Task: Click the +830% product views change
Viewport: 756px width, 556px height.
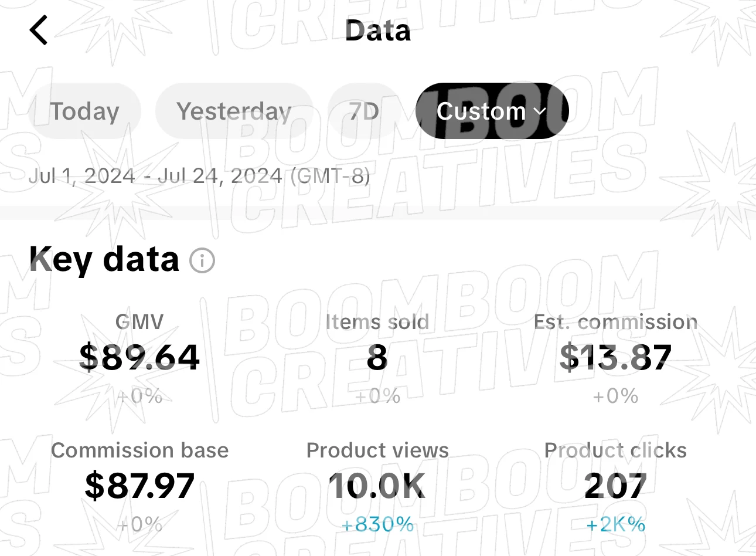Action: click(x=377, y=524)
